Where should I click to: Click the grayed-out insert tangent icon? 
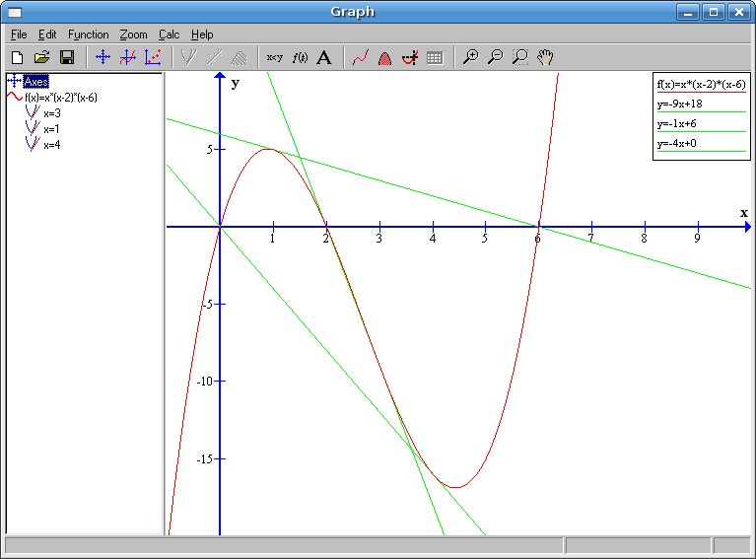pos(188,58)
